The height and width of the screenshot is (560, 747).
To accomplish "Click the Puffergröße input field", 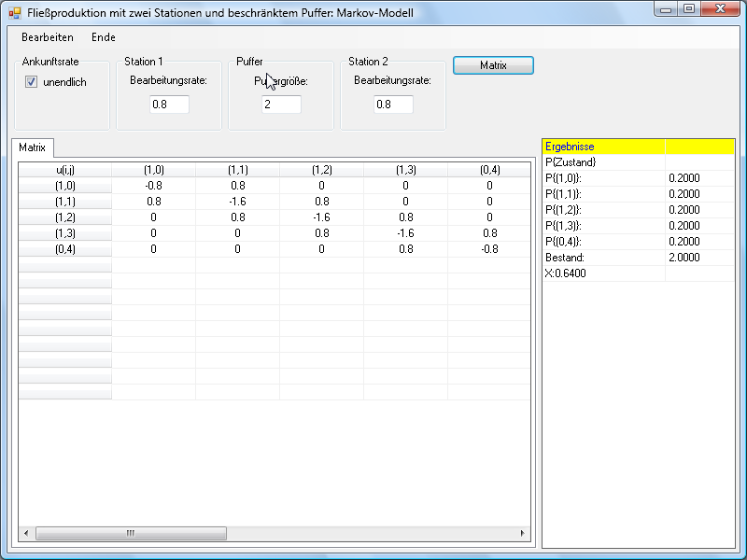I will [x=281, y=105].
